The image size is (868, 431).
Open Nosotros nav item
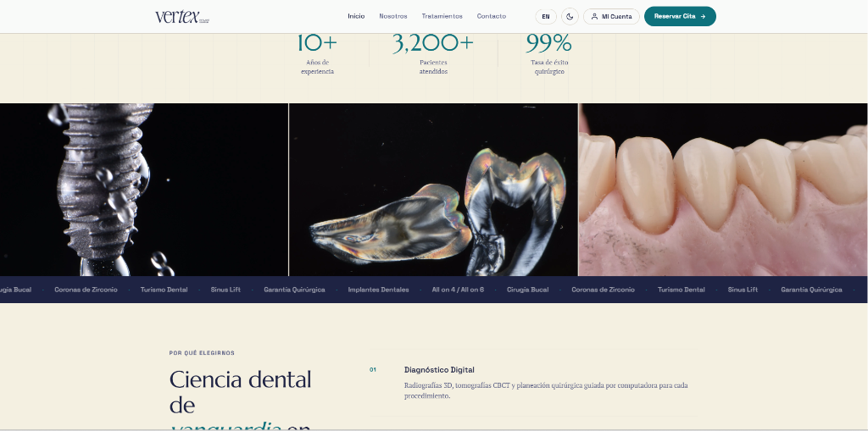coord(393,17)
